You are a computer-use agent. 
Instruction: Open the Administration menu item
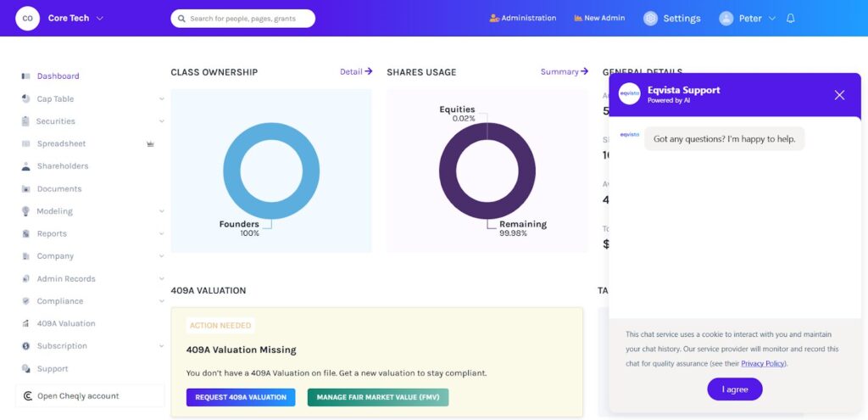pos(523,19)
